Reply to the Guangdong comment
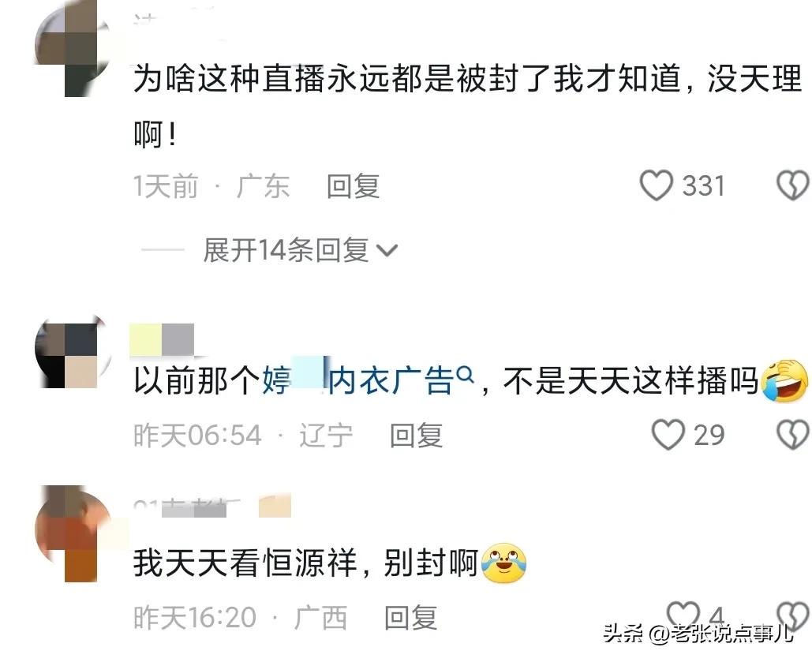Viewport: 812px width, 662px height. pyautogui.click(x=354, y=186)
